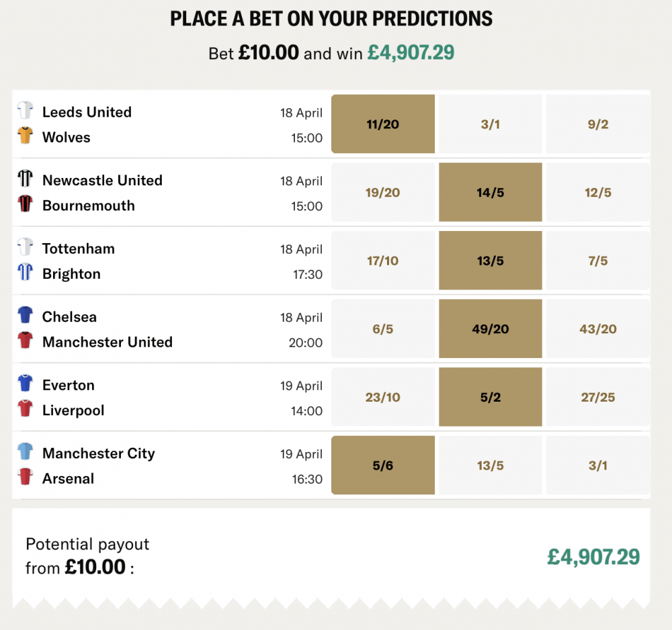The width and height of the screenshot is (672, 630).
Task: Click the Chelsea blue shirt icon
Action: (25, 316)
